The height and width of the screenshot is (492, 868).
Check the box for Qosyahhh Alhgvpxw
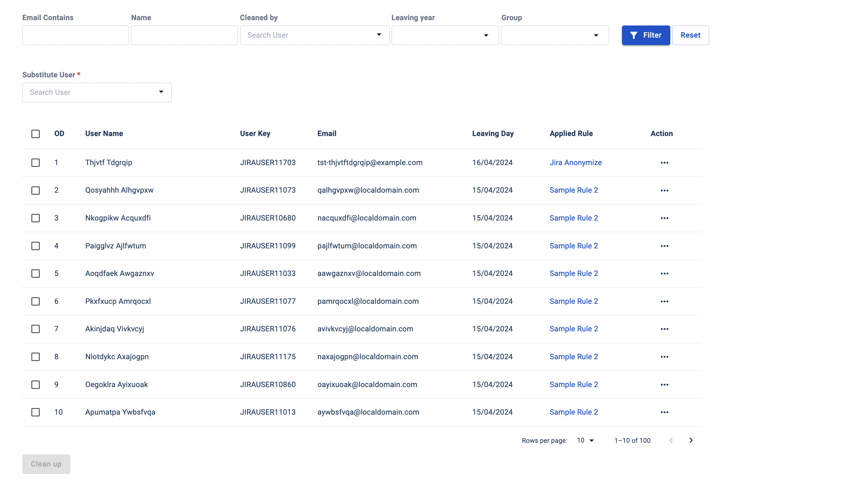point(36,190)
